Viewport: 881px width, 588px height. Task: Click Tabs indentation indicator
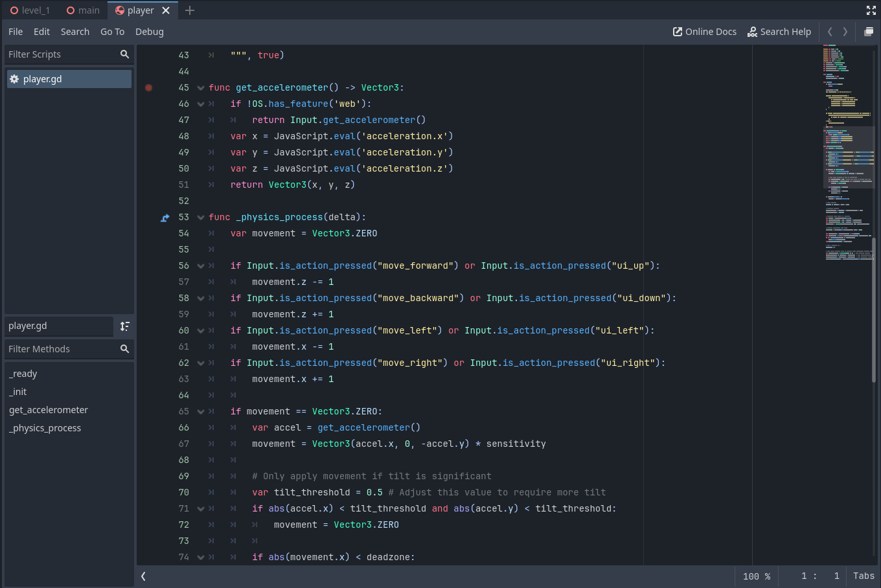coord(864,576)
